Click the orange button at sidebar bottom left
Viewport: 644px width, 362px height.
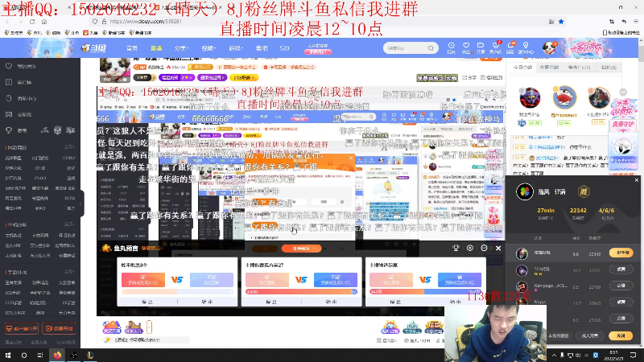(x=22, y=328)
